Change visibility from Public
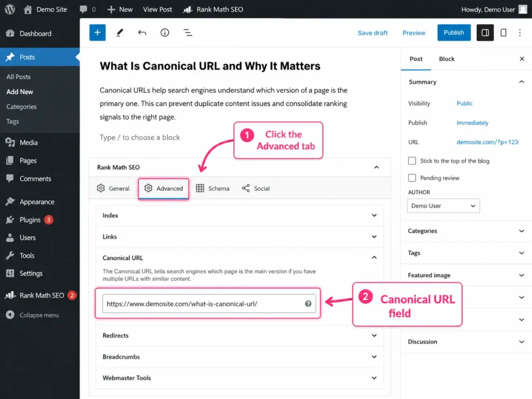Viewport: 532px width, 399px height. pyautogui.click(x=464, y=103)
